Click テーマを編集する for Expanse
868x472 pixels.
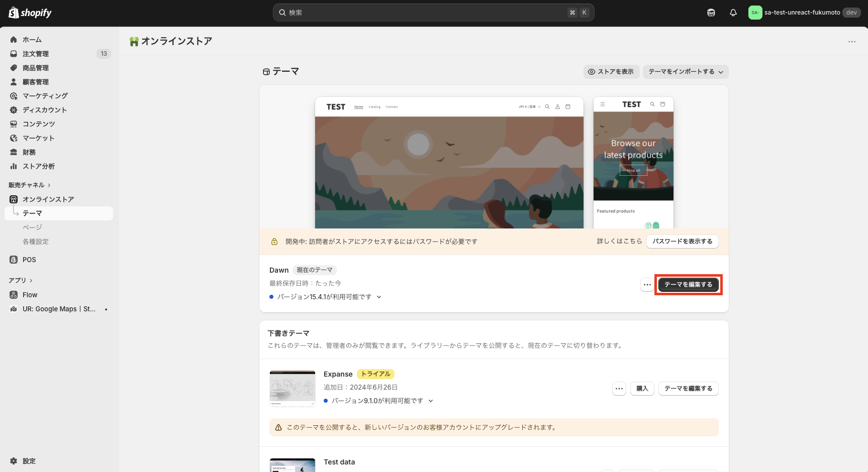point(689,389)
